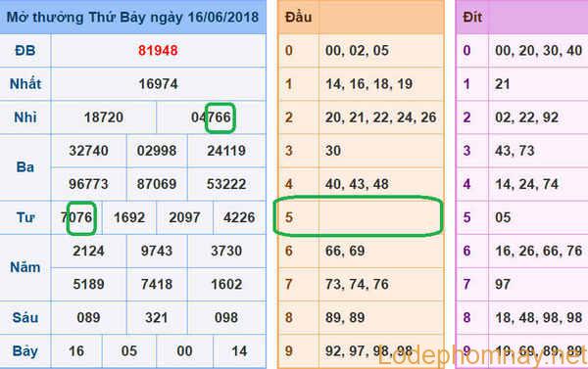Select the digit '8' label in Đít table
Image resolution: width=588 pixels, height=369 pixels.
click(x=466, y=318)
